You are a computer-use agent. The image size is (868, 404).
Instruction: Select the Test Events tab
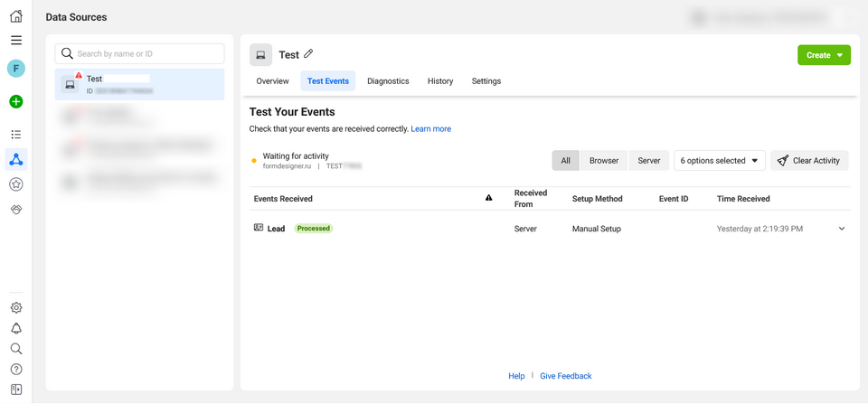327,80
